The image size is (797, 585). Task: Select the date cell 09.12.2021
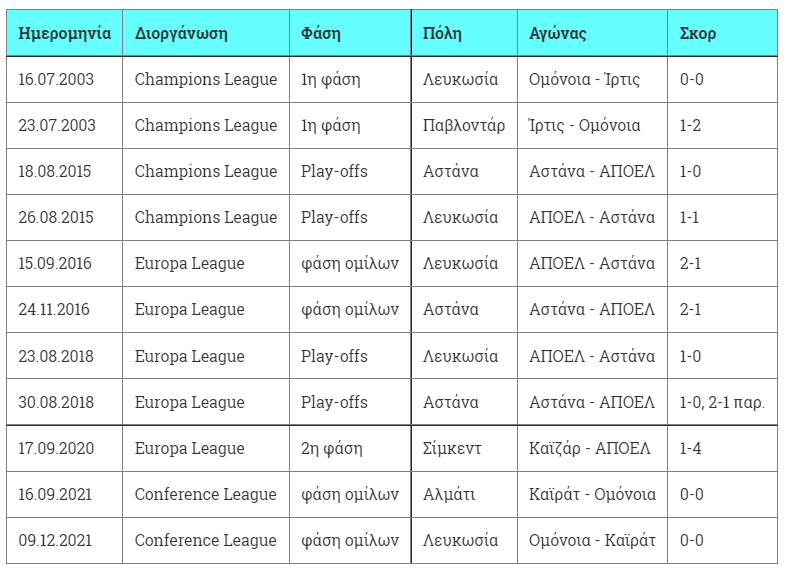[x=55, y=540]
